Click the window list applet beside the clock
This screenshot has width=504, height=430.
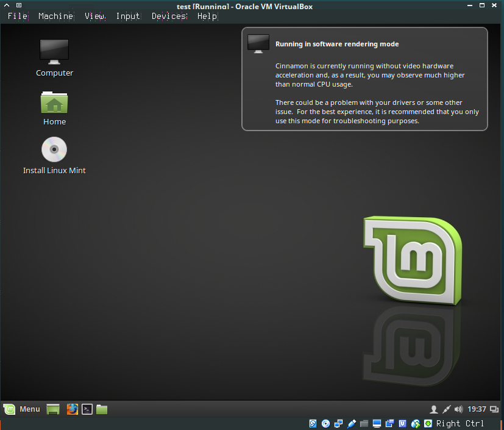click(x=494, y=409)
